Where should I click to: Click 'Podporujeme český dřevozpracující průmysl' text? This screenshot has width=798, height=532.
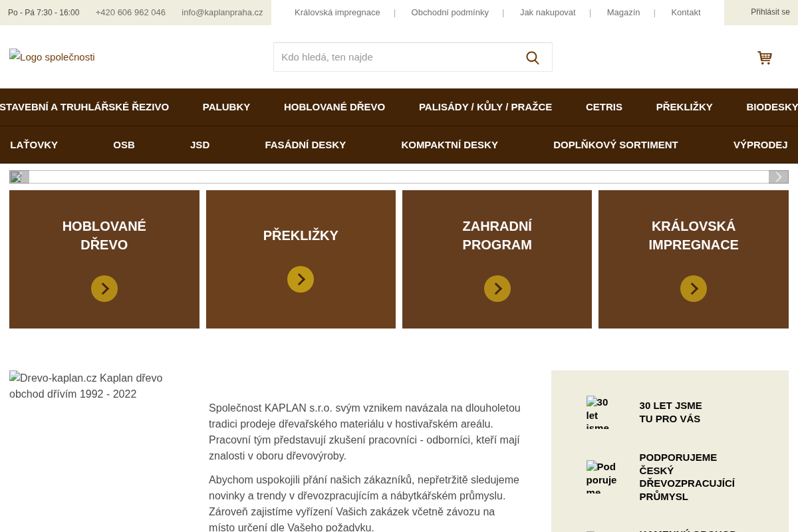pyautogui.click(x=687, y=477)
